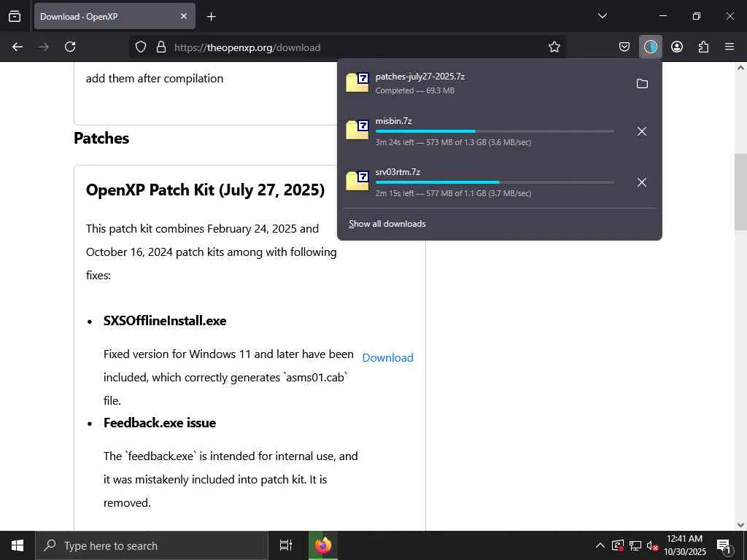Click the SXSOfflineInstall.exe heading

(165, 321)
